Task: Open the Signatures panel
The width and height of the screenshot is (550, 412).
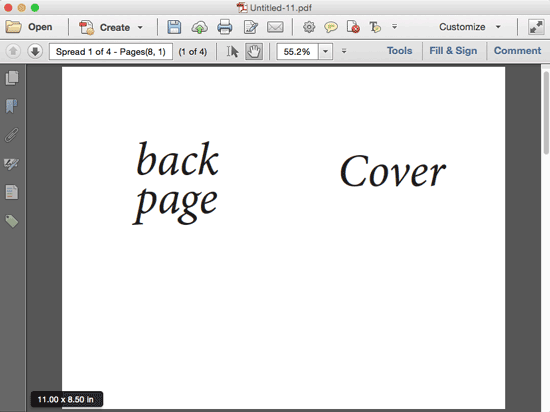Action: click(x=12, y=164)
